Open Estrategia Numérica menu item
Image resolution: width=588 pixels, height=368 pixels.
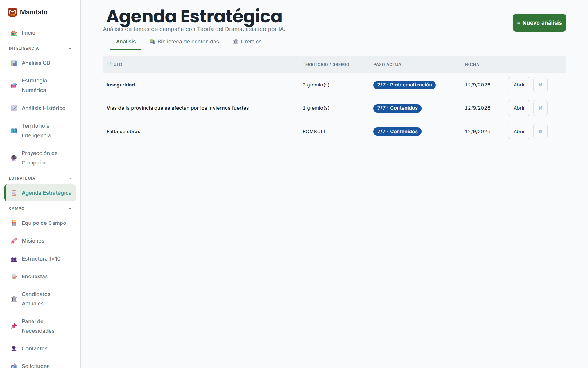pyautogui.click(x=40, y=86)
